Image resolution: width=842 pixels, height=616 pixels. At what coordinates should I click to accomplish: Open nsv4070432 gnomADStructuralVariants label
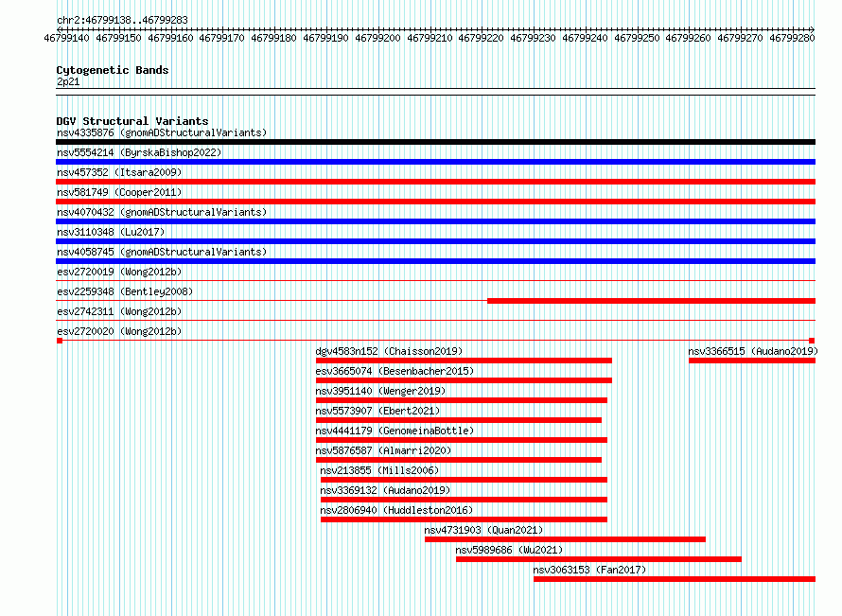pyautogui.click(x=162, y=212)
